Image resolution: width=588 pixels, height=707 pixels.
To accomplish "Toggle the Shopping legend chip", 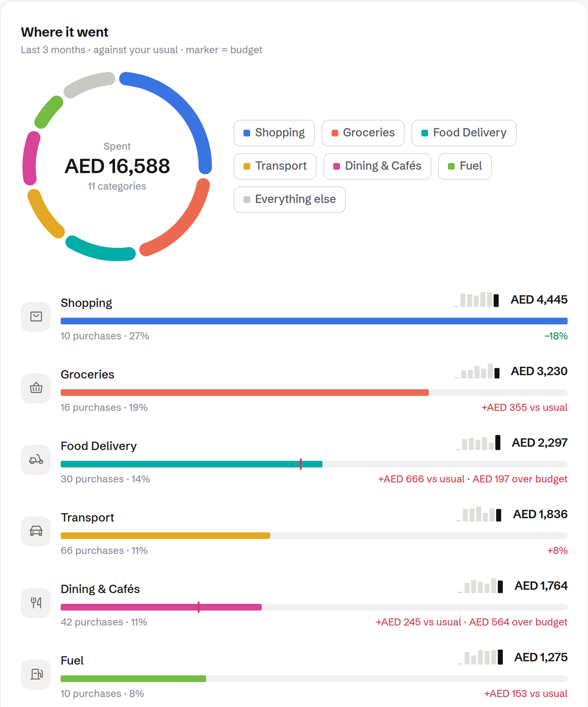I will coord(274,133).
